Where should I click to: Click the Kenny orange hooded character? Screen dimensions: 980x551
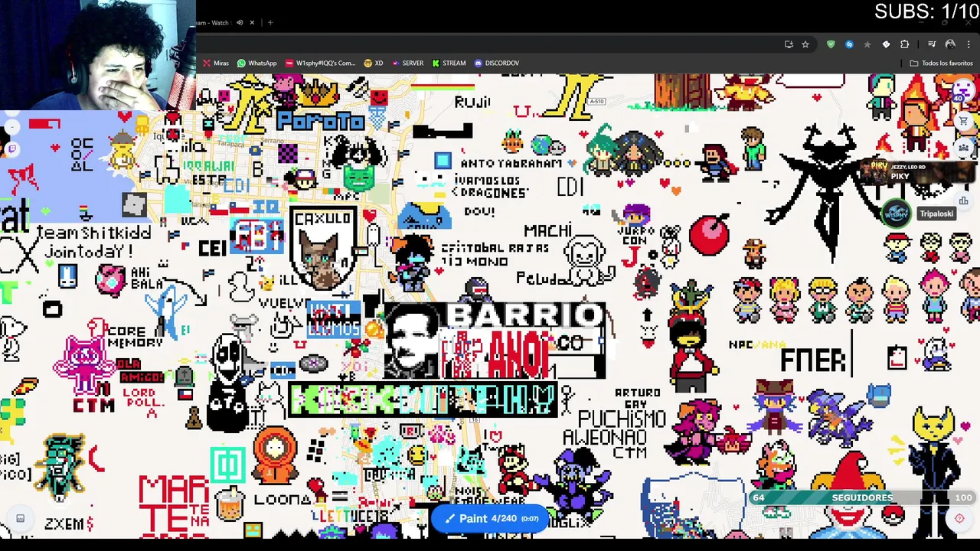pos(274,455)
